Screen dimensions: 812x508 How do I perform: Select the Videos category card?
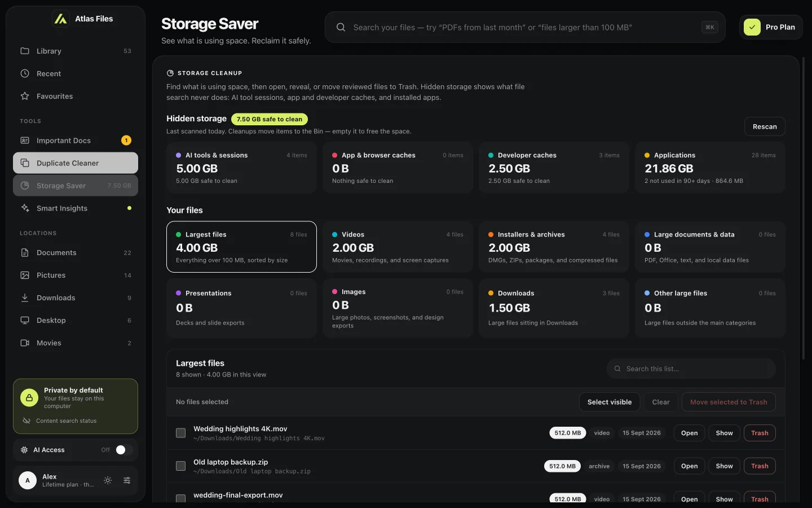398,247
